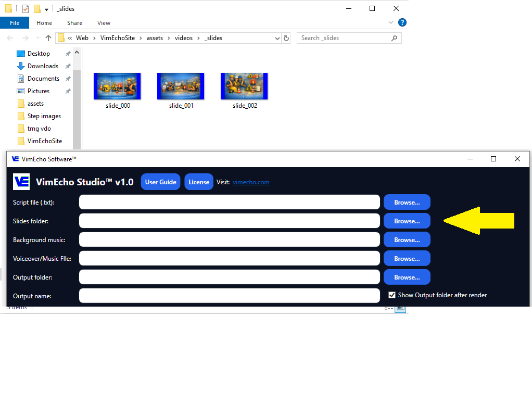The image size is (532, 405).
Task: Click the up-arrow navigation icon in Explorer
Action: tap(48, 38)
